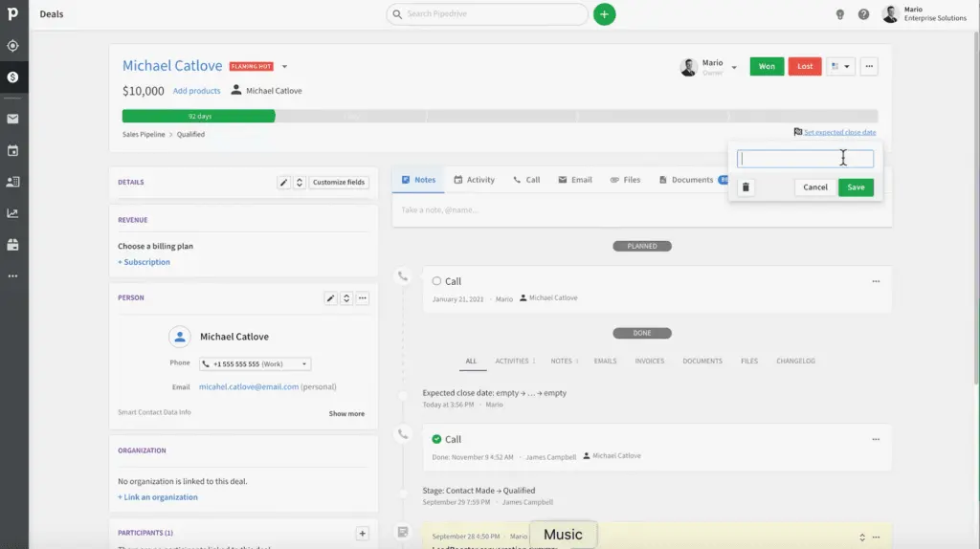Image resolution: width=980 pixels, height=549 pixels.
Task: Open Activities calendar icon in sidebar
Action: (x=12, y=150)
